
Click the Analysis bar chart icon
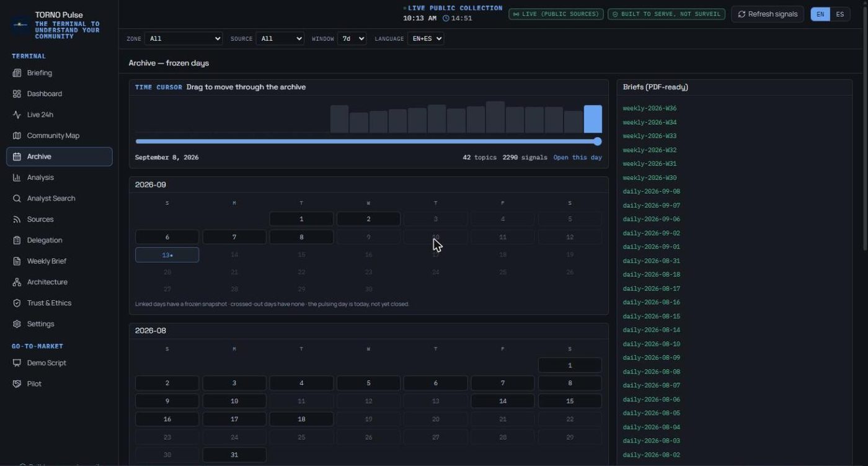tap(17, 177)
